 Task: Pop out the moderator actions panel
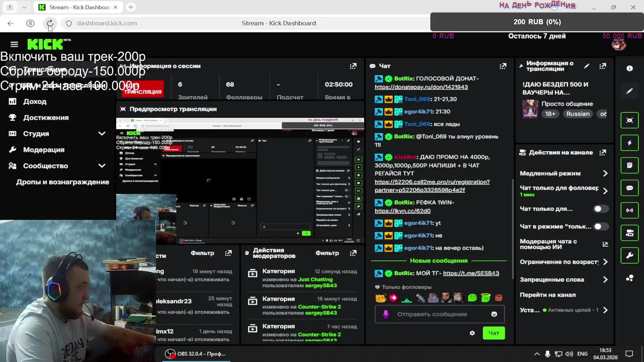pos(353,253)
